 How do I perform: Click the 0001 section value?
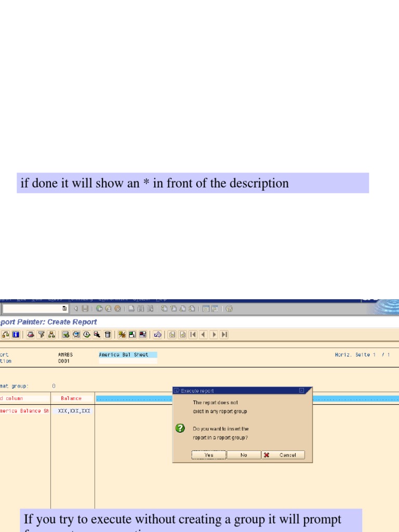point(64,361)
